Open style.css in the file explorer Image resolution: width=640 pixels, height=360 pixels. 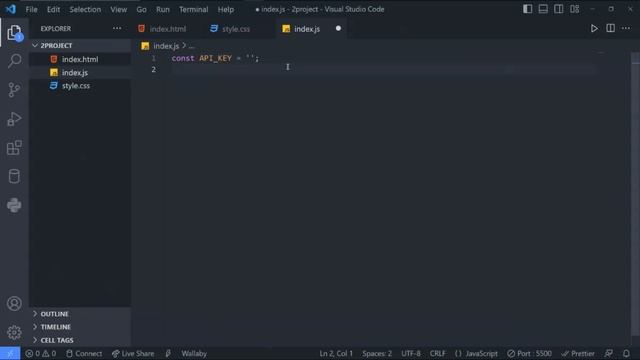(x=80, y=86)
